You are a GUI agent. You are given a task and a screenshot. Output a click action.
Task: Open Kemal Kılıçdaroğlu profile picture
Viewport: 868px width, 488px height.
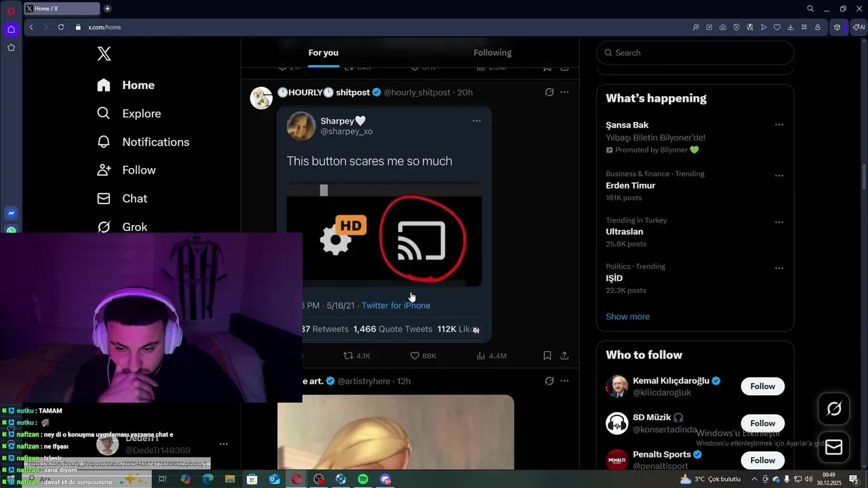pyautogui.click(x=617, y=386)
